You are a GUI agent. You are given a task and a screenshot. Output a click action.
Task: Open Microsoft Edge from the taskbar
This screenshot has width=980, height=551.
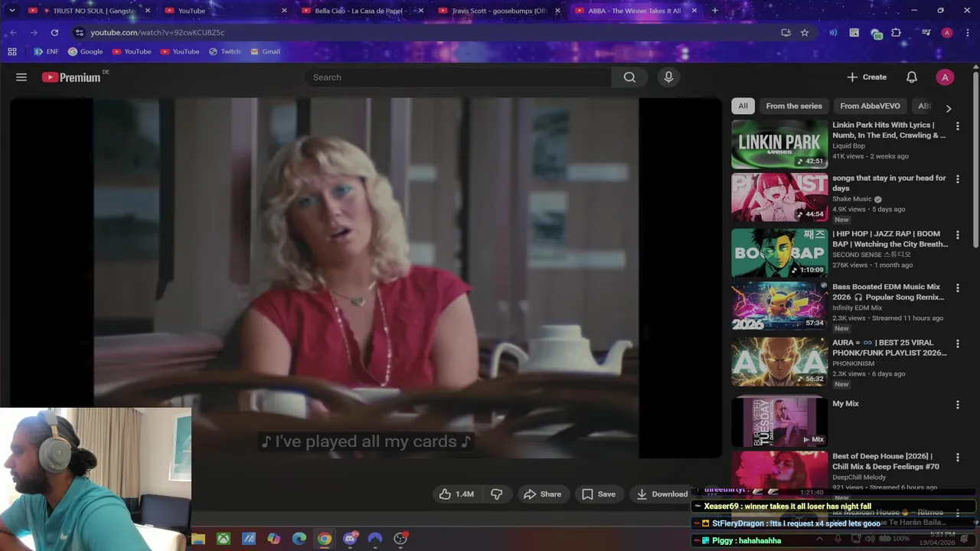coord(299,539)
